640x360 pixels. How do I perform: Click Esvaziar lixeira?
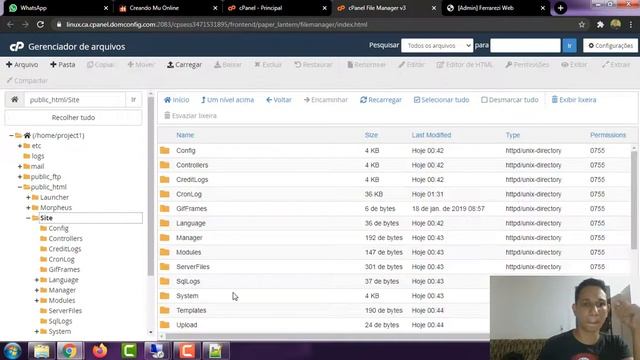(190, 116)
